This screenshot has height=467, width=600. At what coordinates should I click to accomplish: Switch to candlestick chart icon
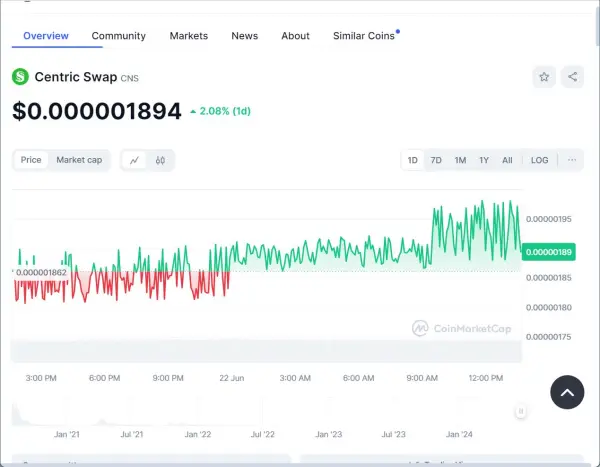pyautogui.click(x=159, y=160)
